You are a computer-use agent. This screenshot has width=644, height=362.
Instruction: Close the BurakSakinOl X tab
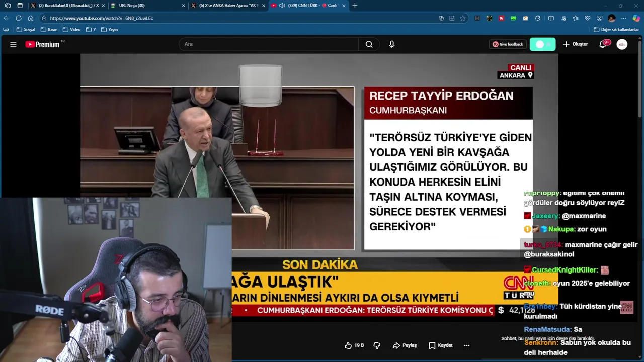(103, 6)
